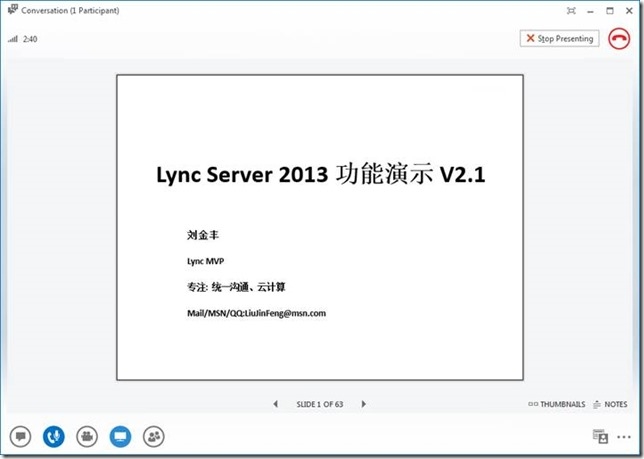Open the present content monitor button

pyautogui.click(x=120, y=436)
